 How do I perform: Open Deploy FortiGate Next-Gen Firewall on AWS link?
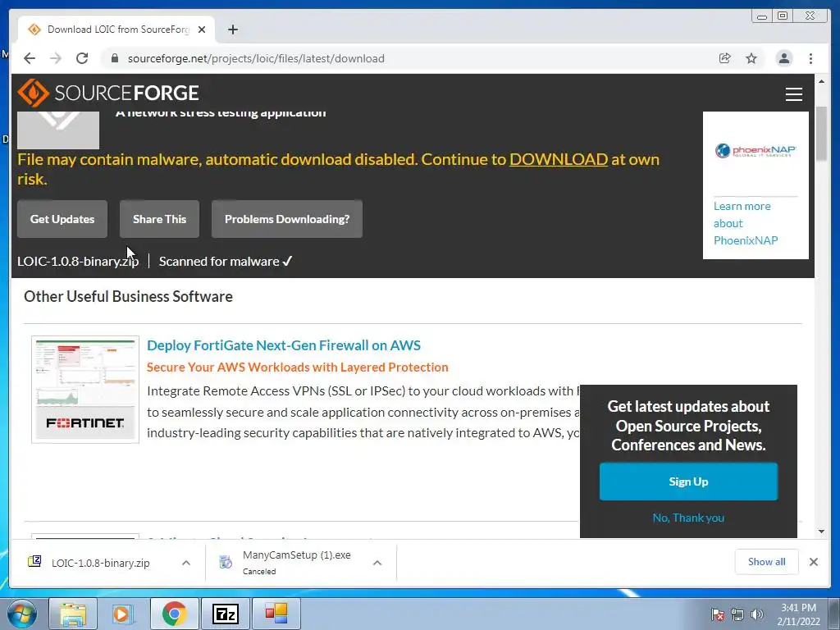pos(284,345)
